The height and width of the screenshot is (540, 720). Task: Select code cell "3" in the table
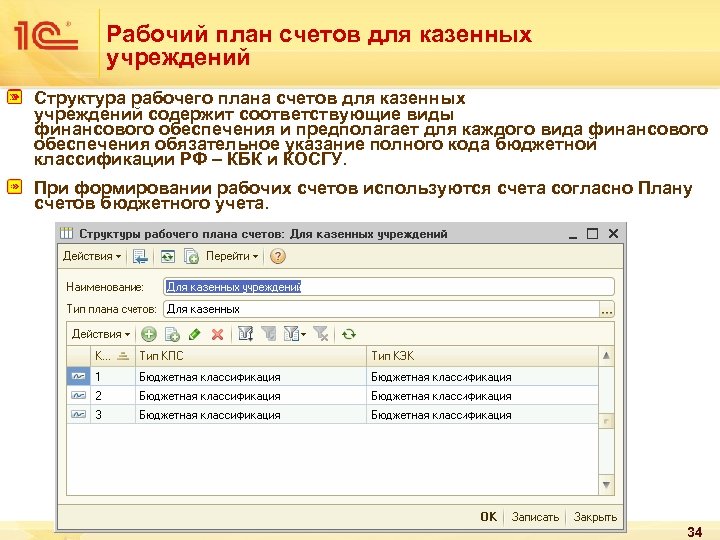(112, 414)
